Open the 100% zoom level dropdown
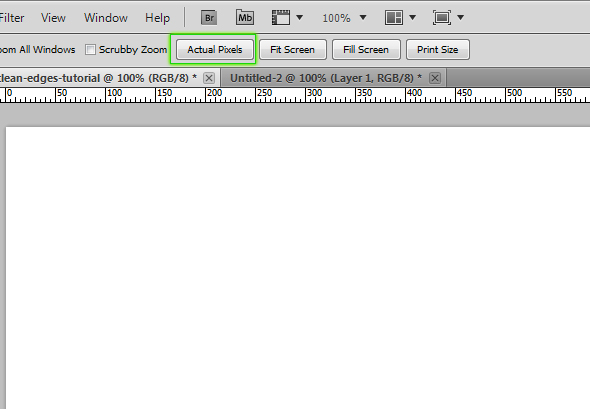 [x=344, y=18]
